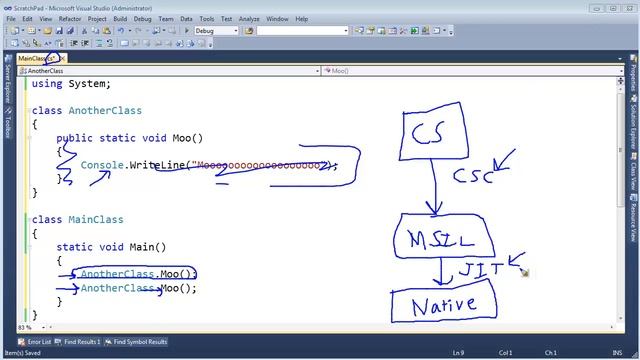
Task: Save the file with the Save icon
Action: coord(59,31)
